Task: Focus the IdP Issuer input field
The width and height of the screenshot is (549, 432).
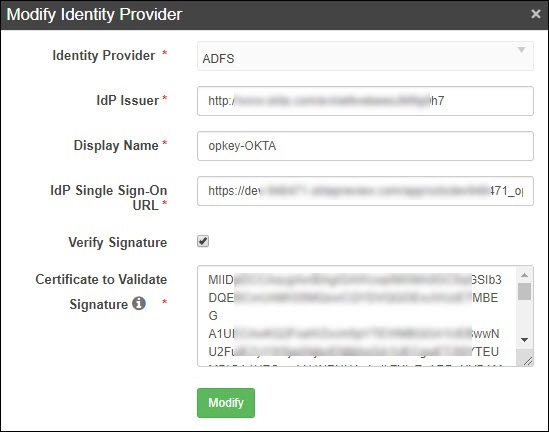Action: pos(365,101)
